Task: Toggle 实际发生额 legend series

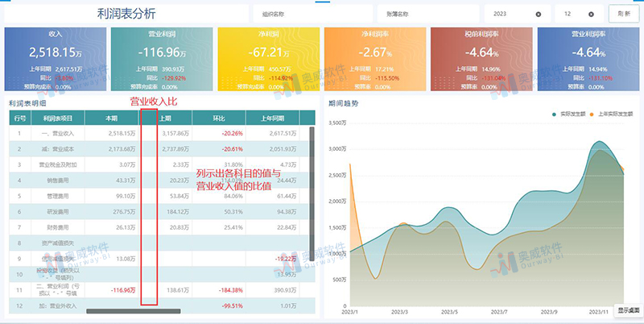Action: click(568, 114)
